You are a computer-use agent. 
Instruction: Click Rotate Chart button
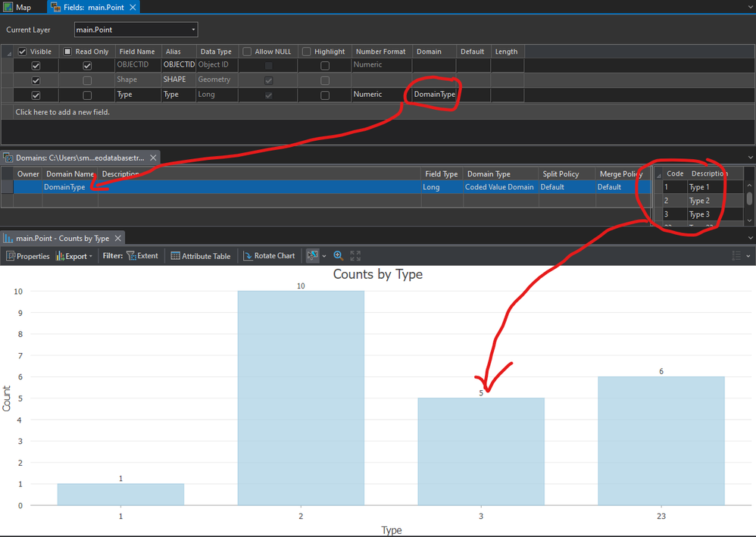tap(269, 256)
